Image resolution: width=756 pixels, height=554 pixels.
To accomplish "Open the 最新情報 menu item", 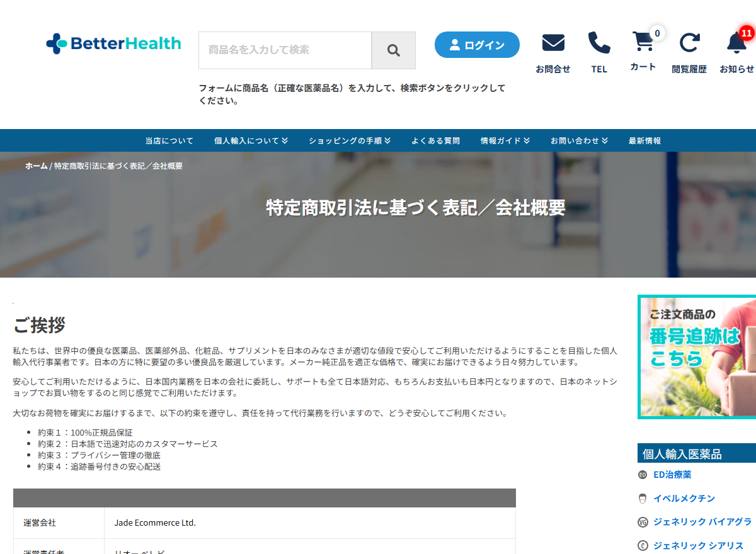I will click(644, 140).
